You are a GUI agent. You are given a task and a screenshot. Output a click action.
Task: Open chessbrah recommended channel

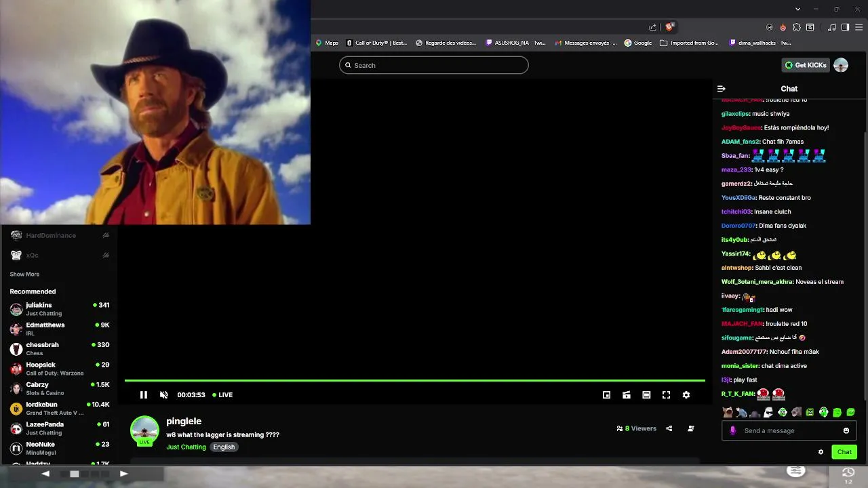pyautogui.click(x=60, y=348)
